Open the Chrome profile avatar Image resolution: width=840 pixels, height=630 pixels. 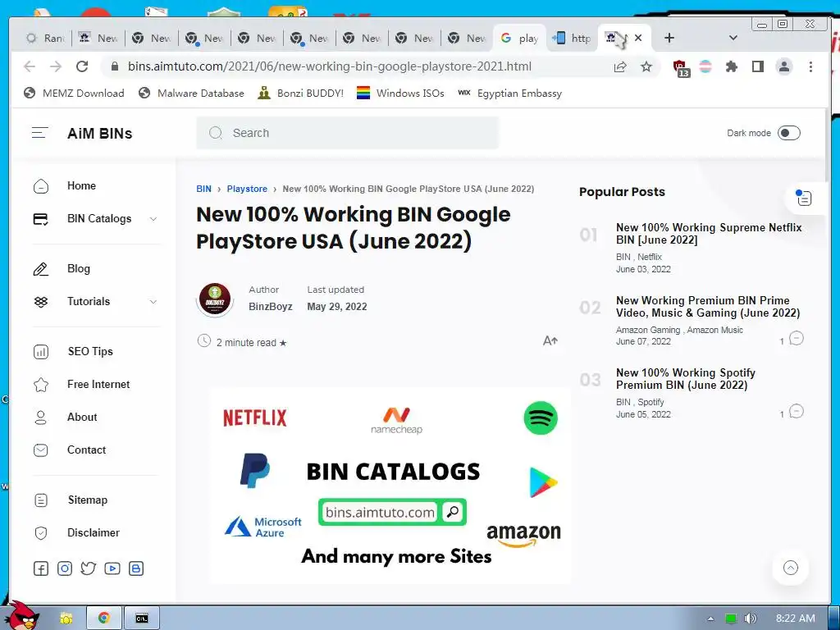pos(783,66)
